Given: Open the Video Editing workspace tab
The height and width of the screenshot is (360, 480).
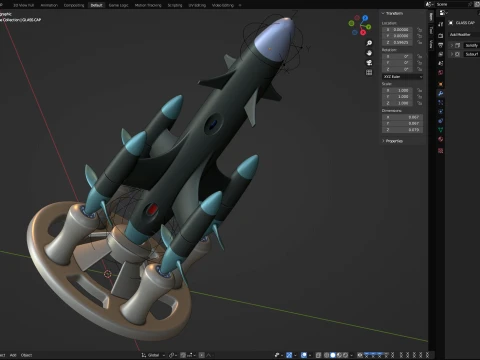Looking at the screenshot, I should (x=223, y=5).
